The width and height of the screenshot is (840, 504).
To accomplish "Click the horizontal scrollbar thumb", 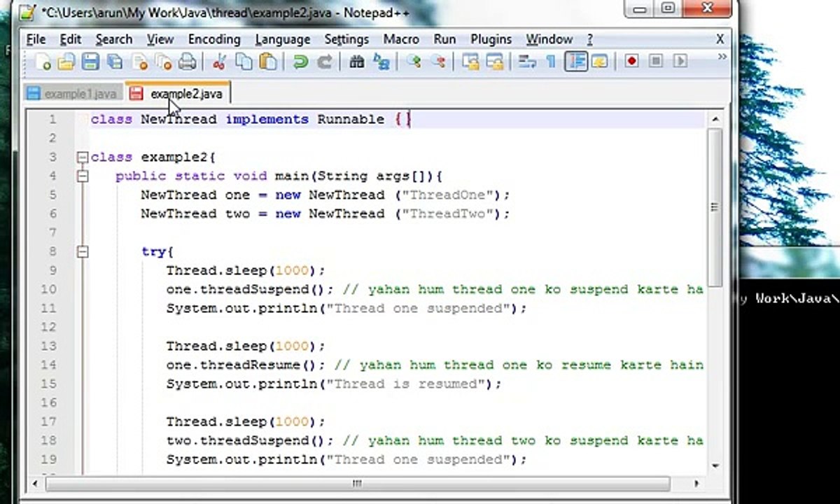I will [x=357, y=483].
